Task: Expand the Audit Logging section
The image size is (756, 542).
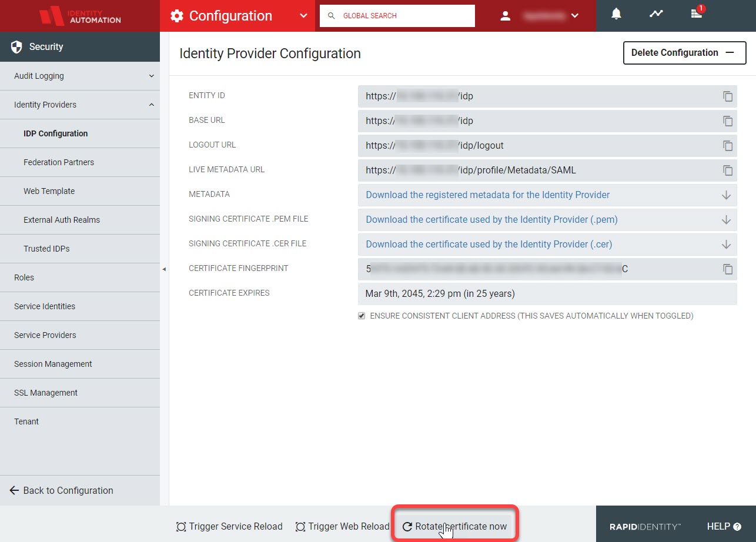Action: tap(80, 76)
